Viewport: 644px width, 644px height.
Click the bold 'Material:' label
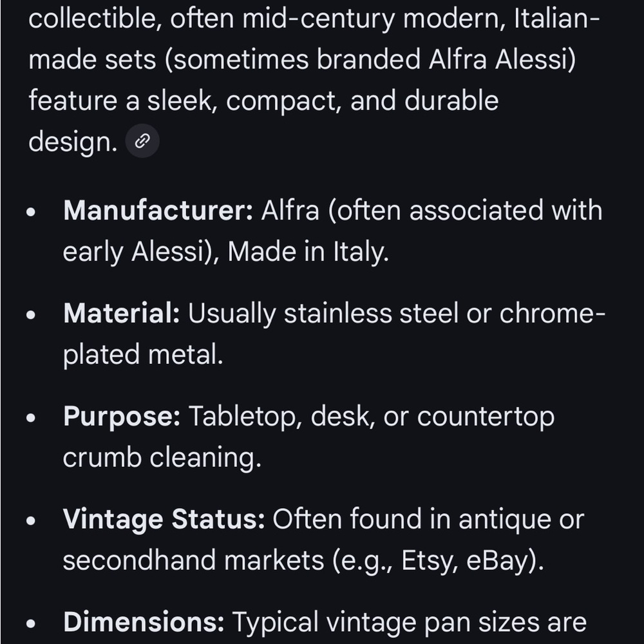tap(122, 314)
